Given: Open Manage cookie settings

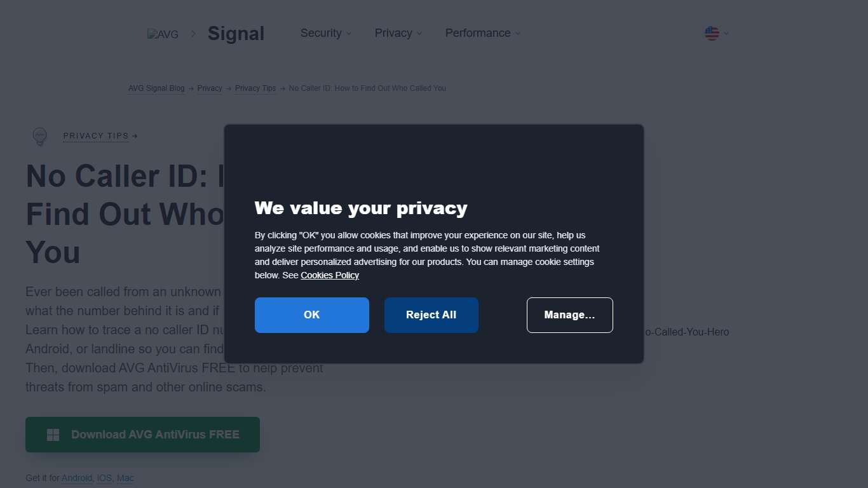Looking at the screenshot, I should point(569,315).
